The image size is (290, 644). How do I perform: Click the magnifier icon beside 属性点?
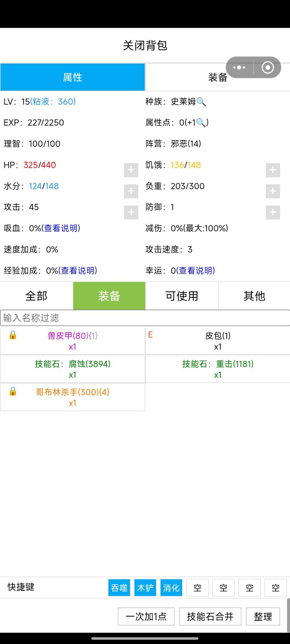(x=201, y=123)
